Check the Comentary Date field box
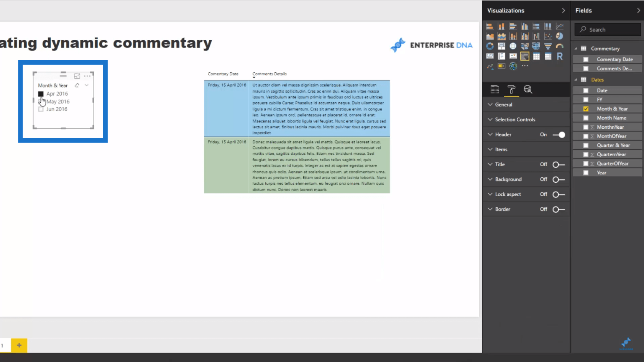 tap(586, 59)
